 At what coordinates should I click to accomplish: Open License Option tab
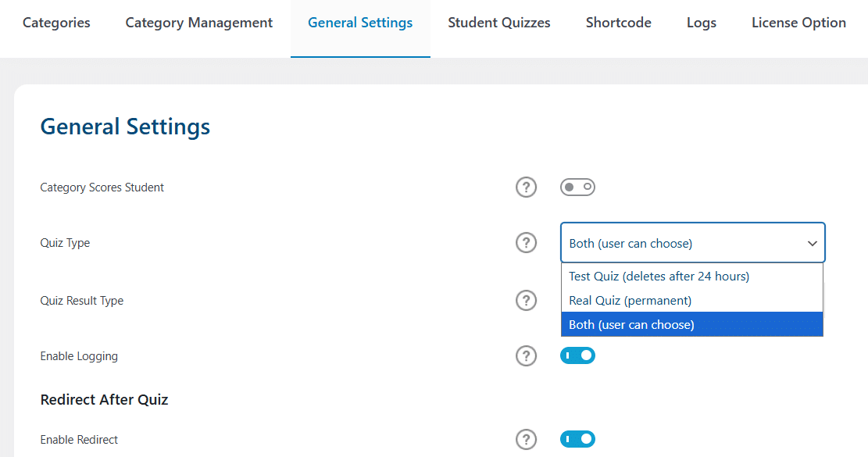(798, 23)
